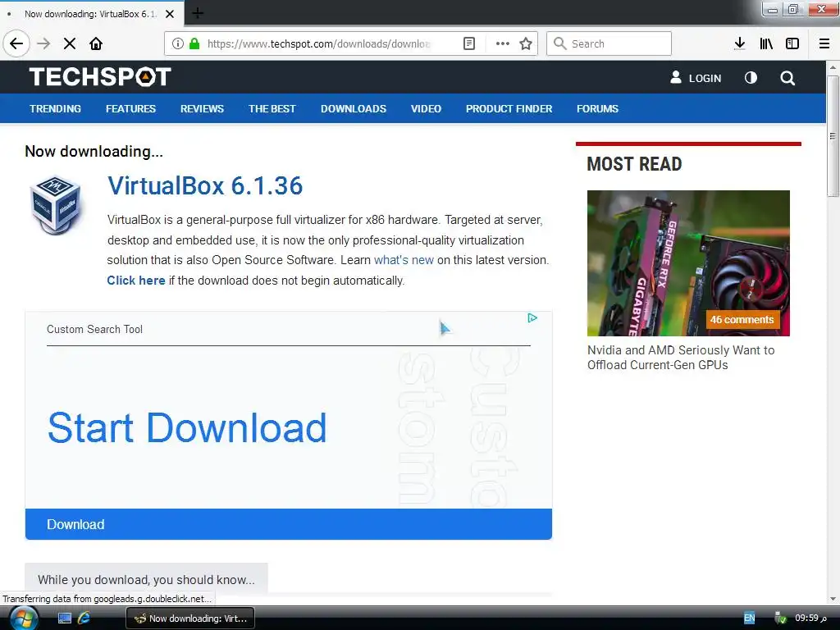The height and width of the screenshot is (630, 840).
Task: Click the Custom Search Tool ad label
Action: pos(95,329)
